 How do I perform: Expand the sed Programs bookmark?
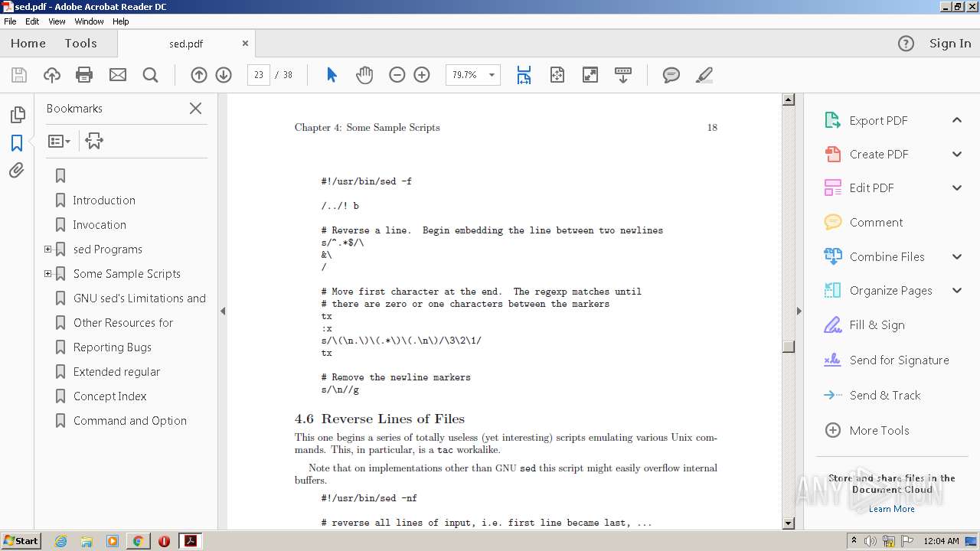tap(48, 249)
